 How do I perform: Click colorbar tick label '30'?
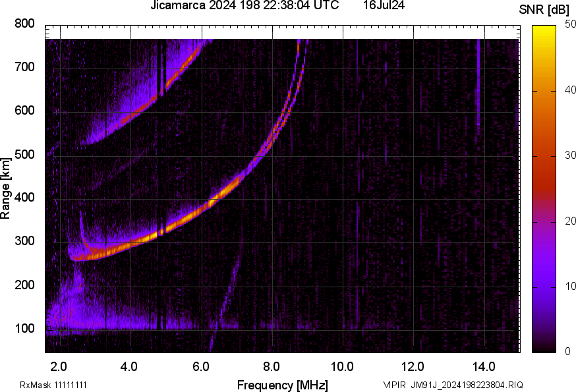click(570, 155)
